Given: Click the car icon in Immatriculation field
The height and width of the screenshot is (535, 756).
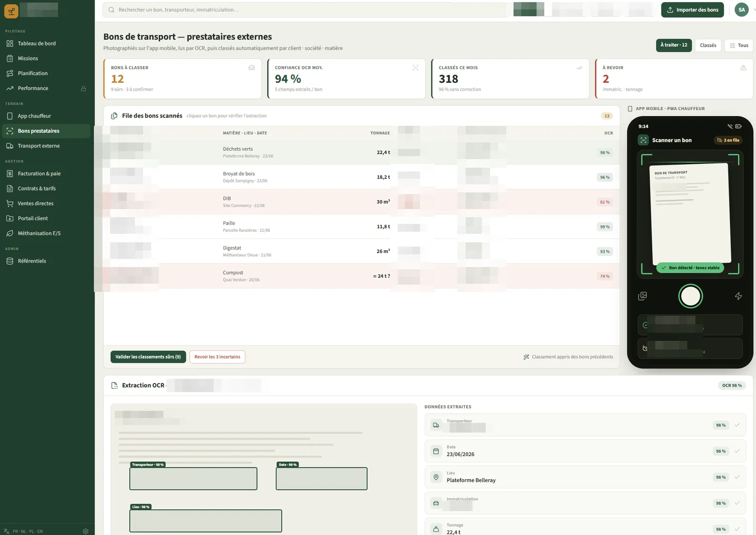Looking at the screenshot, I should (x=436, y=503).
